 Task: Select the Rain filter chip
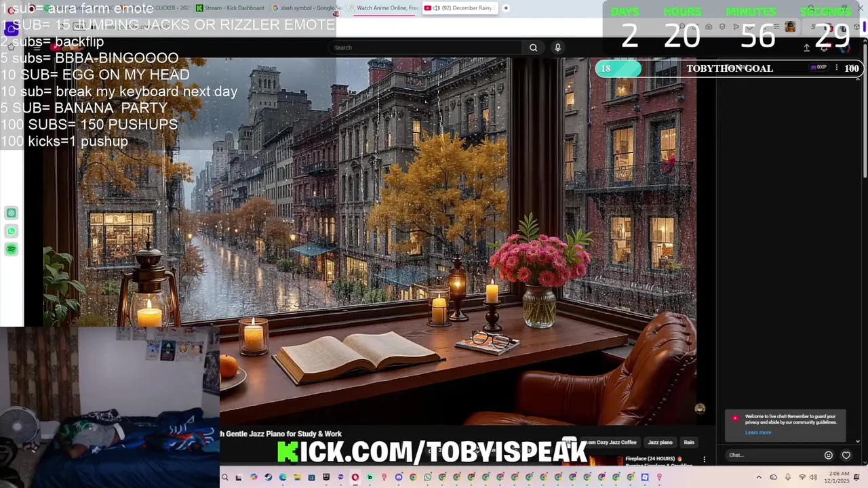point(689,443)
